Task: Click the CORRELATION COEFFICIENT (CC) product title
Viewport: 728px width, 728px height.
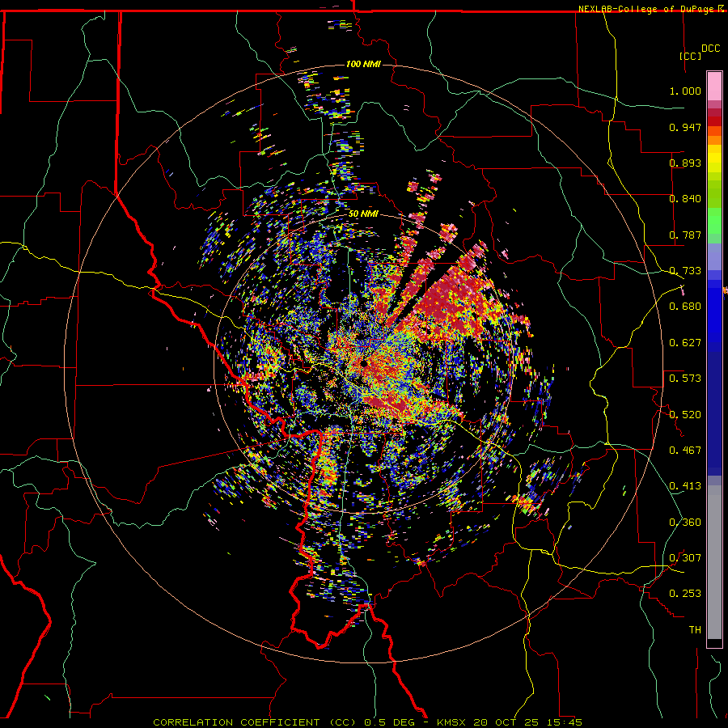Action: click(x=255, y=722)
